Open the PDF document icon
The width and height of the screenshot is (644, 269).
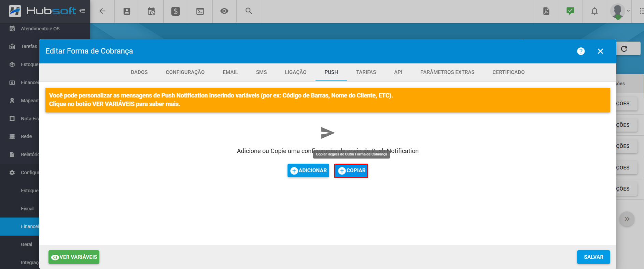(546, 11)
